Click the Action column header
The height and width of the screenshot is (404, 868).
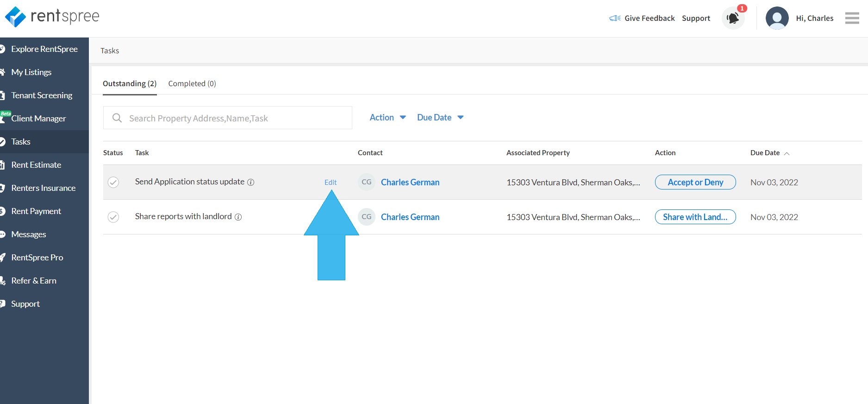[x=665, y=153]
